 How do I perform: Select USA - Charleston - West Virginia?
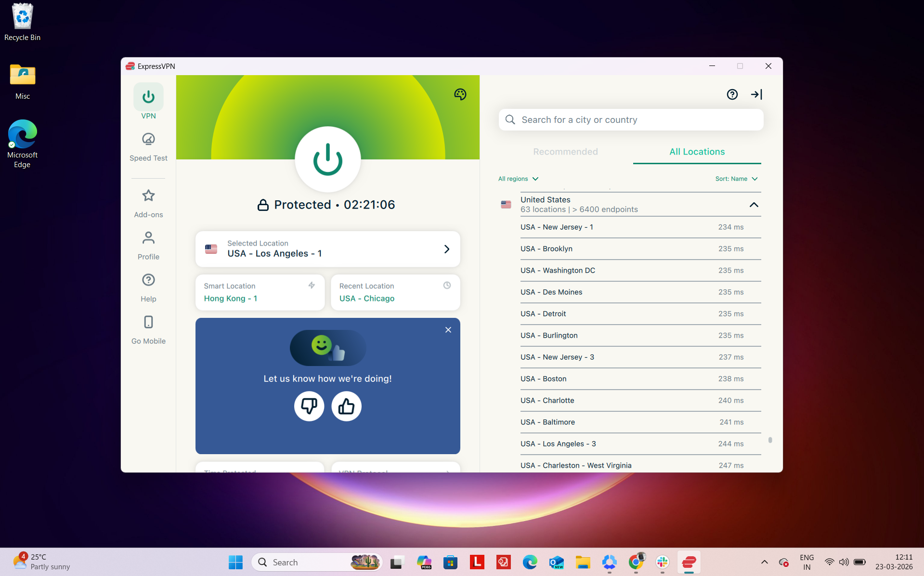click(x=640, y=465)
